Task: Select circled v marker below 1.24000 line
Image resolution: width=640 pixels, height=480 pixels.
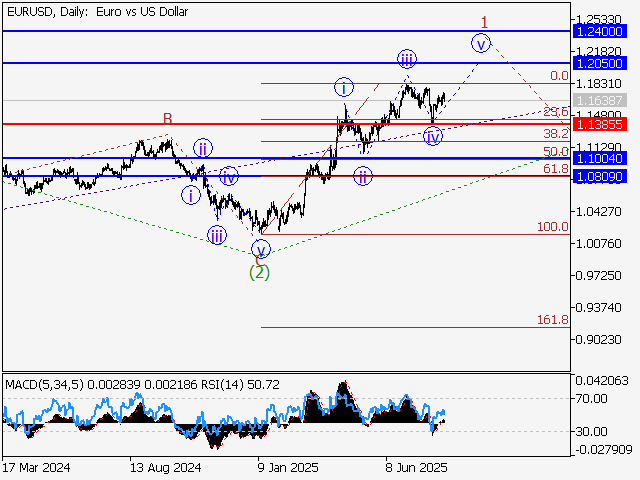Action: (481, 43)
